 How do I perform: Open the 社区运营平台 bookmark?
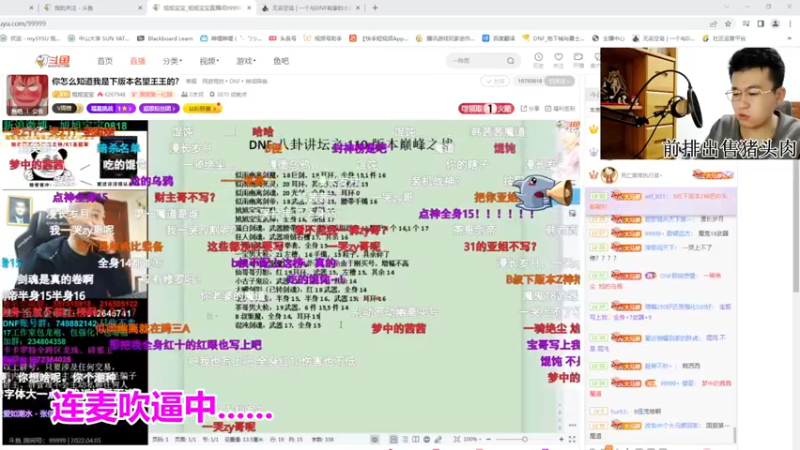tap(724, 38)
